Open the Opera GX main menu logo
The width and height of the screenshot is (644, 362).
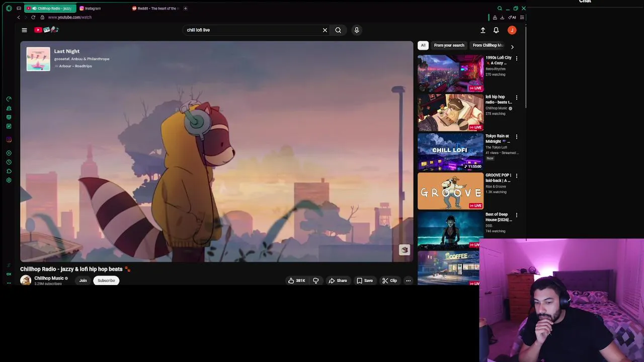[9, 8]
